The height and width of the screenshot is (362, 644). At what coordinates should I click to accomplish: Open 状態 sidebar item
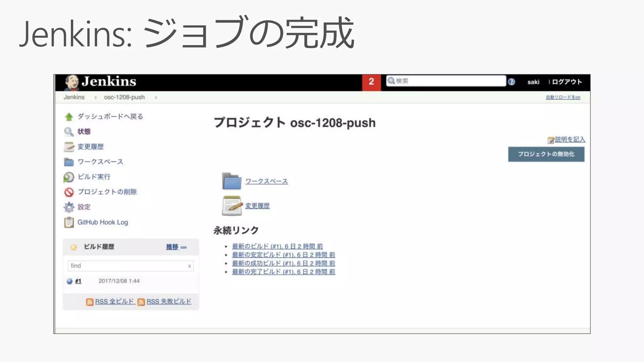point(84,131)
